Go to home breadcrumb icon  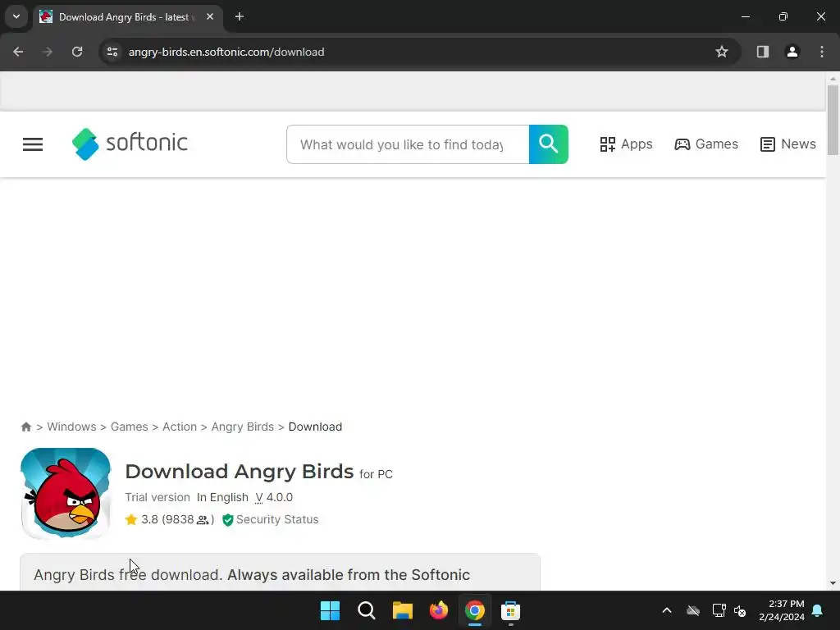tap(25, 427)
